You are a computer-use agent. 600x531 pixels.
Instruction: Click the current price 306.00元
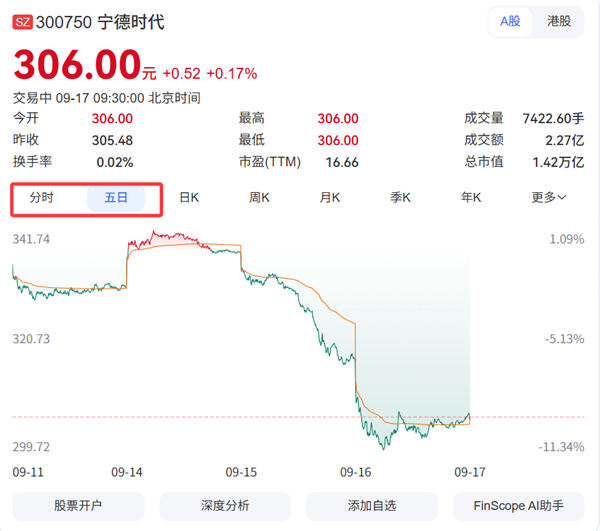click(85, 65)
